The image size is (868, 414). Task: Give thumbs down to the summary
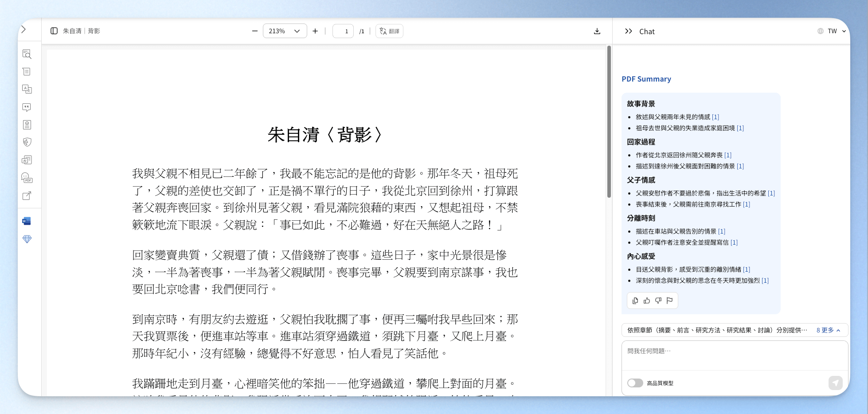(658, 301)
